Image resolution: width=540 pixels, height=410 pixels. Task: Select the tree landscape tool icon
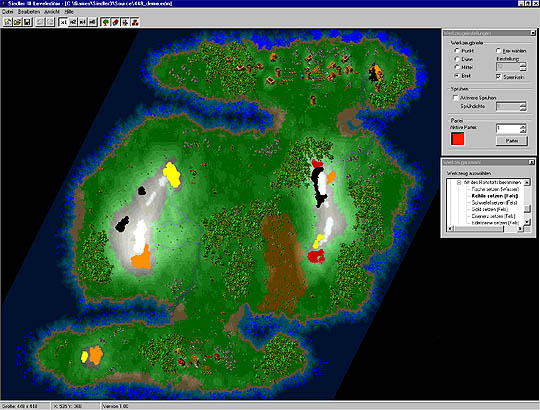click(106, 22)
